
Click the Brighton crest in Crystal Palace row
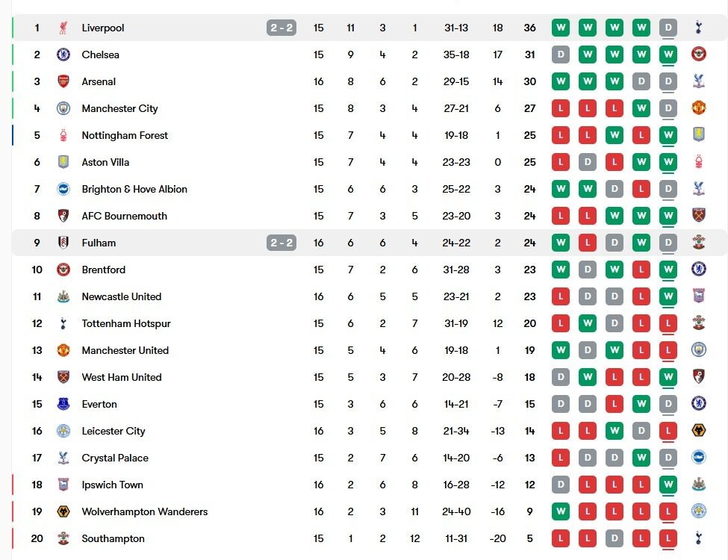tap(699, 458)
